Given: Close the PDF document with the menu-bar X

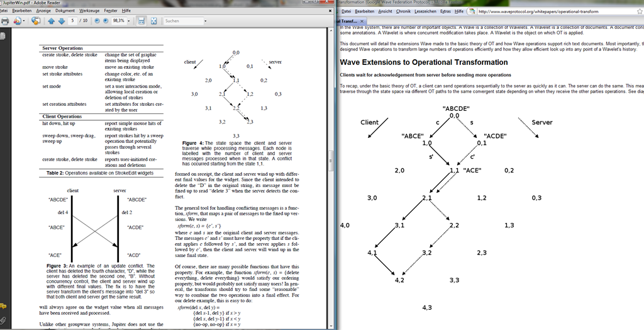Looking at the screenshot, I should click(x=330, y=11).
